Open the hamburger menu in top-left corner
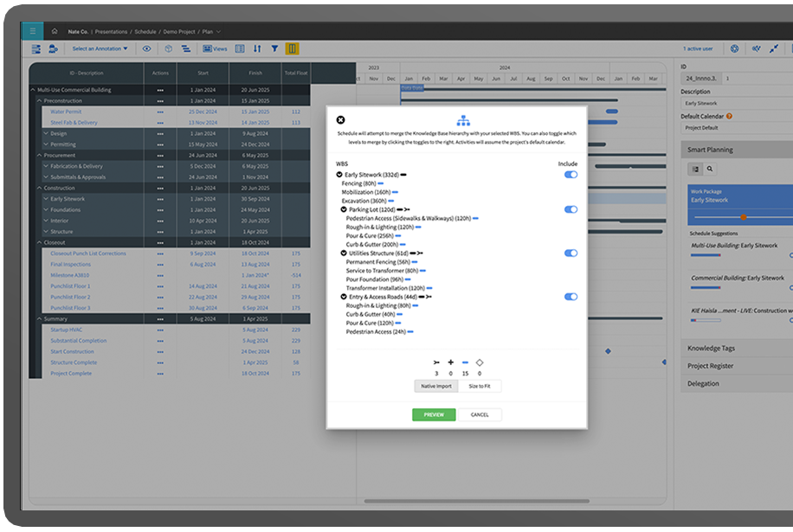Viewport: 793px width, 532px height. click(33, 31)
